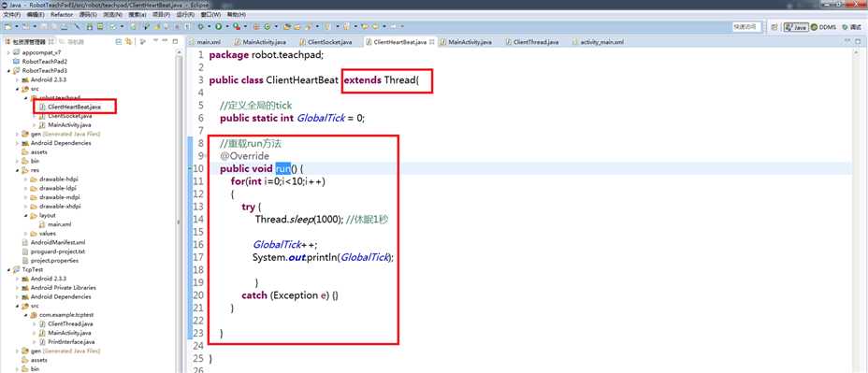The image size is (868, 373).
Task: Switch to the main.xml editor tab
Action: pos(205,42)
